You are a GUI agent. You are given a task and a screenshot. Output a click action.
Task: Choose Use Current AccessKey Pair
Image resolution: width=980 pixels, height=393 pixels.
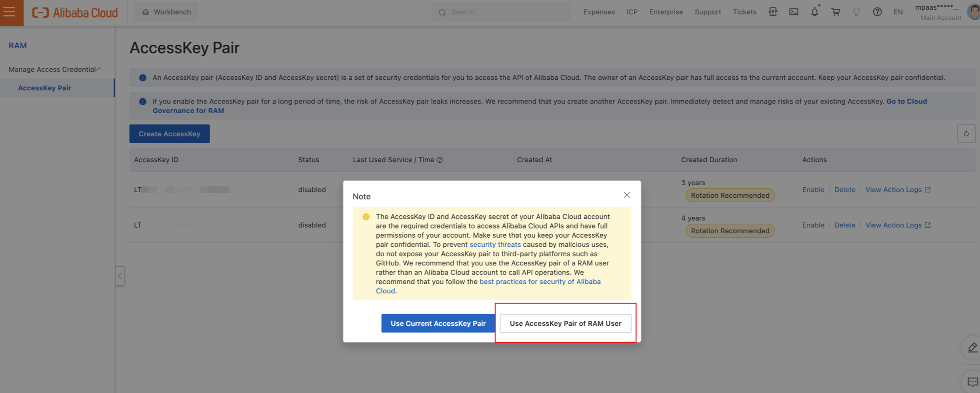(x=438, y=323)
